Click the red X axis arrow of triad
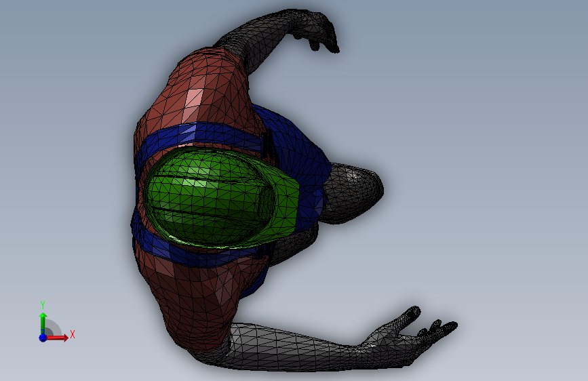 point(56,338)
